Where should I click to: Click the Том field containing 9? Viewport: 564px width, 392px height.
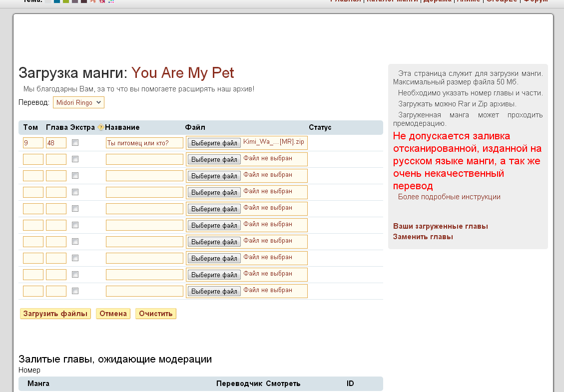33,143
